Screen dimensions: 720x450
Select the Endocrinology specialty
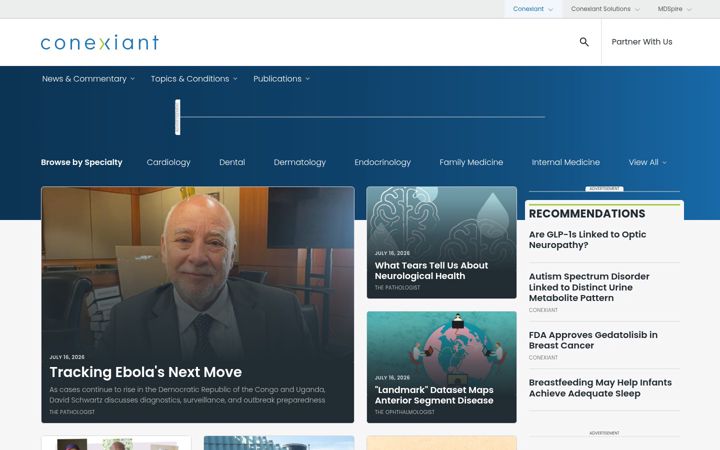point(382,162)
